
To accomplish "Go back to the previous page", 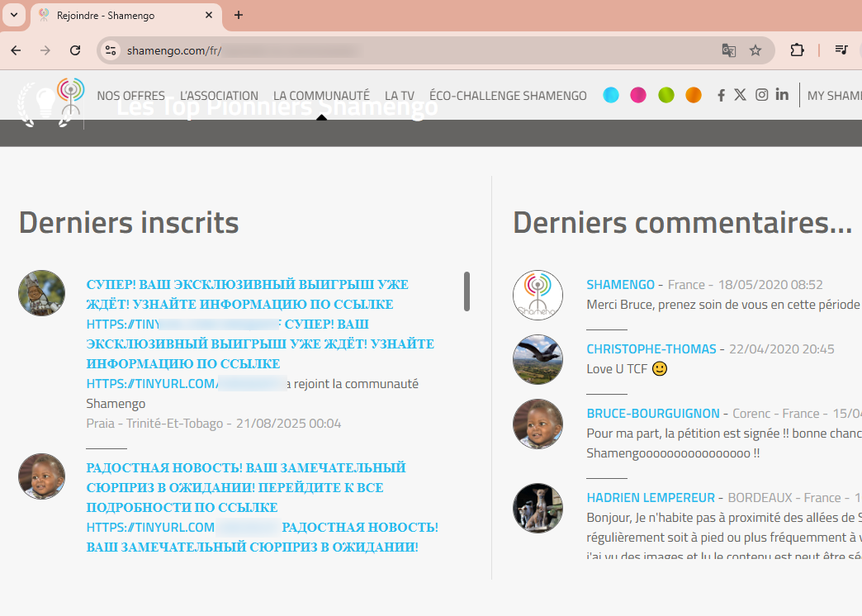I will point(16,50).
